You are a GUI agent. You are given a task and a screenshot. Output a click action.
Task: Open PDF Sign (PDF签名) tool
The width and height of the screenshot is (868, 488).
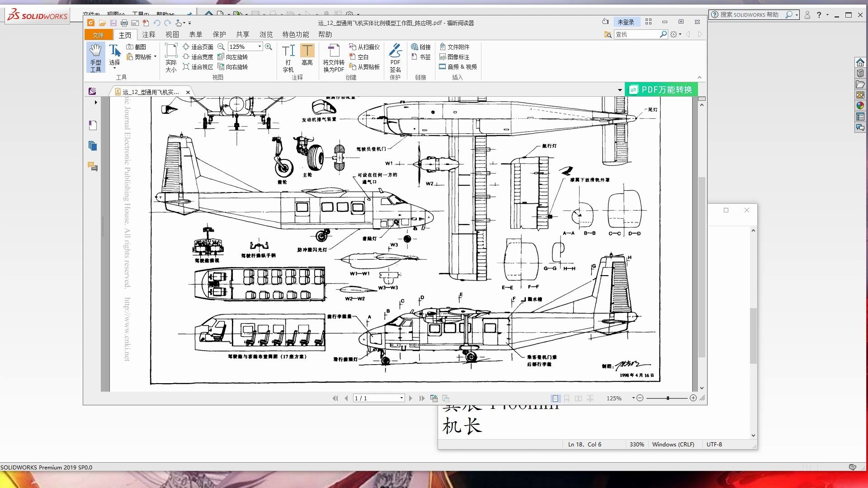click(395, 58)
